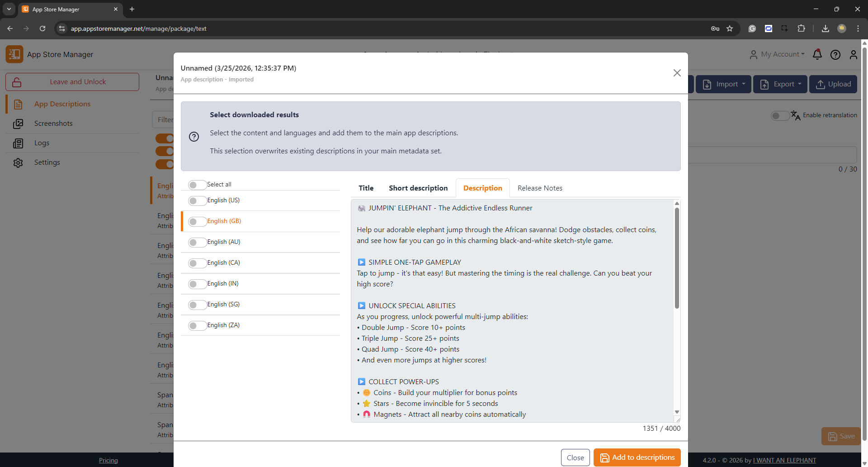Open Settings gear in sidebar
Screen dimensions: 868x467
(18, 162)
